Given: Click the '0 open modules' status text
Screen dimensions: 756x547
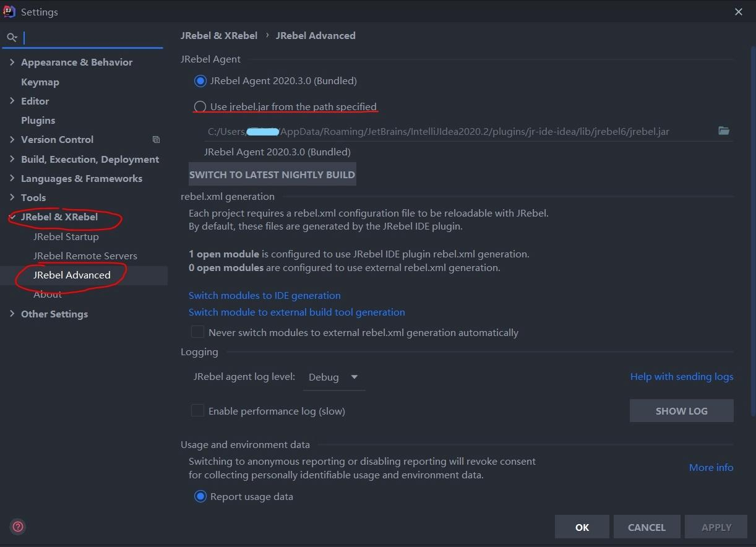Looking at the screenshot, I should click(226, 268).
